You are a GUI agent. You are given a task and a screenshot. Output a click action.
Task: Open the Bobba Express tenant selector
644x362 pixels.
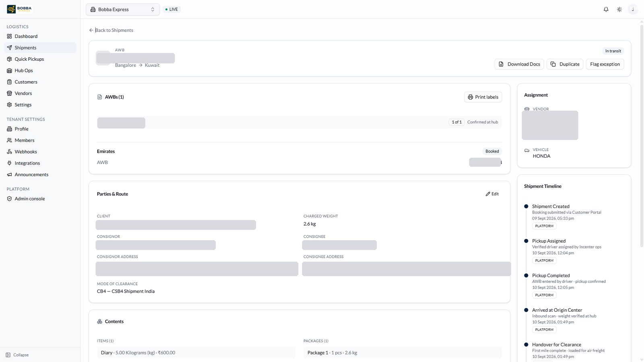pyautogui.click(x=123, y=9)
